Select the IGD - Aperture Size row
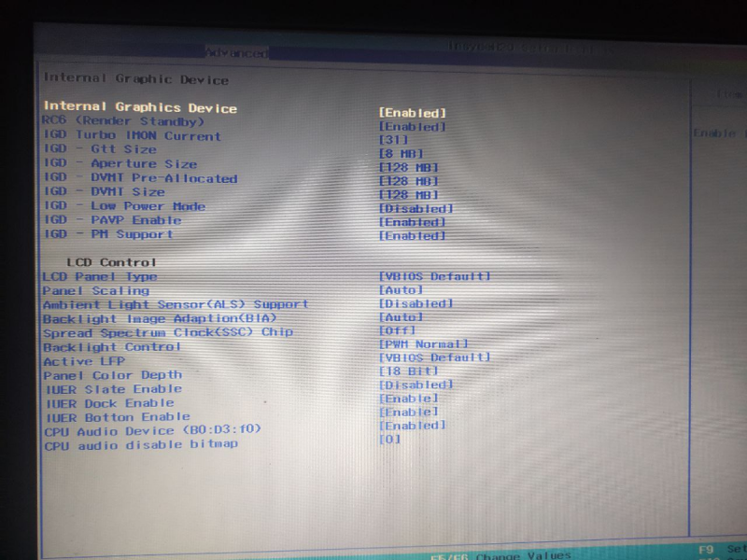The image size is (747, 560). (x=120, y=164)
